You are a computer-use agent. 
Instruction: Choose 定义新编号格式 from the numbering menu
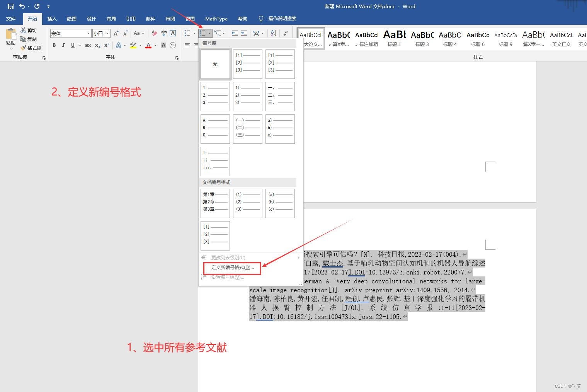pyautogui.click(x=232, y=268)
